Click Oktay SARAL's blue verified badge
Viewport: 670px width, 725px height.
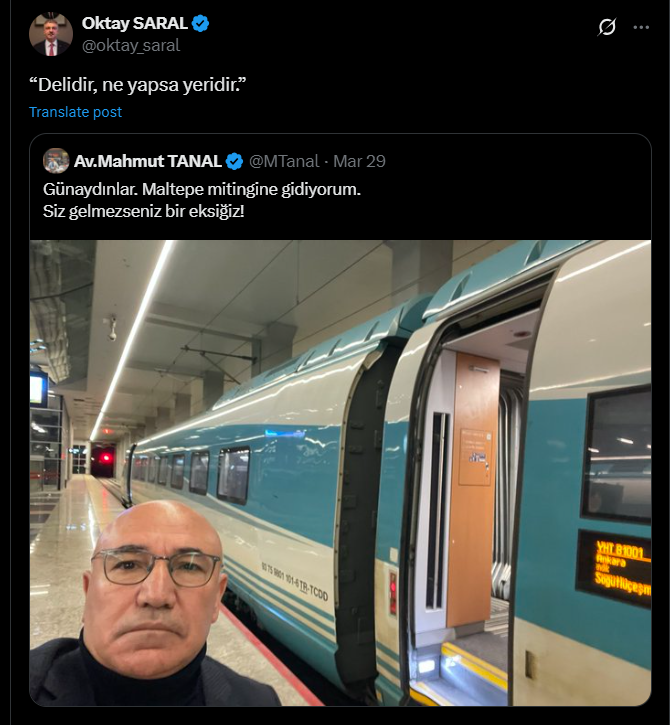click(200, 24)
